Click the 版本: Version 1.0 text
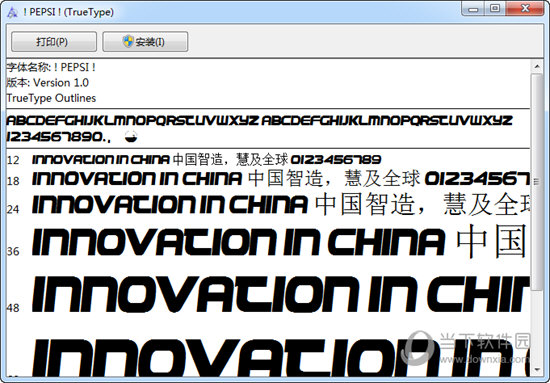 pos(48,82)
